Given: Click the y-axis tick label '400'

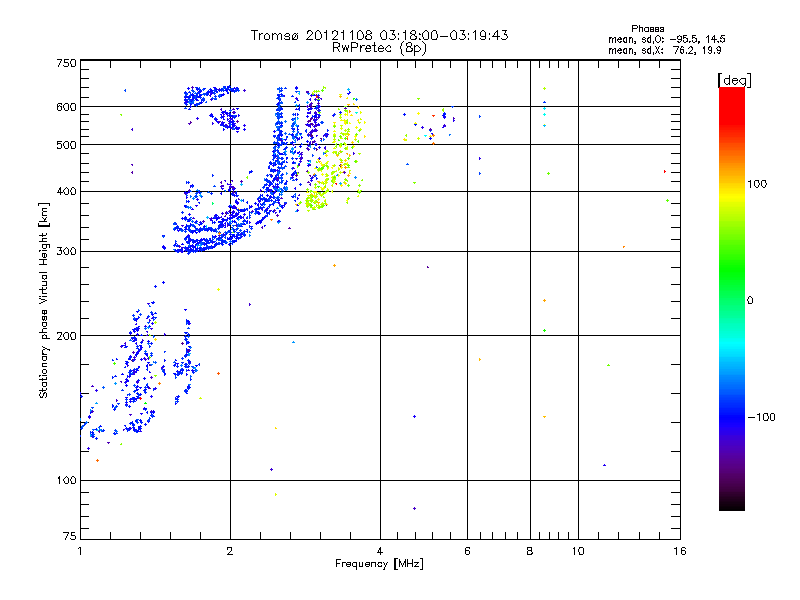Looking at the screenshot, I should [x=66, y=192].
